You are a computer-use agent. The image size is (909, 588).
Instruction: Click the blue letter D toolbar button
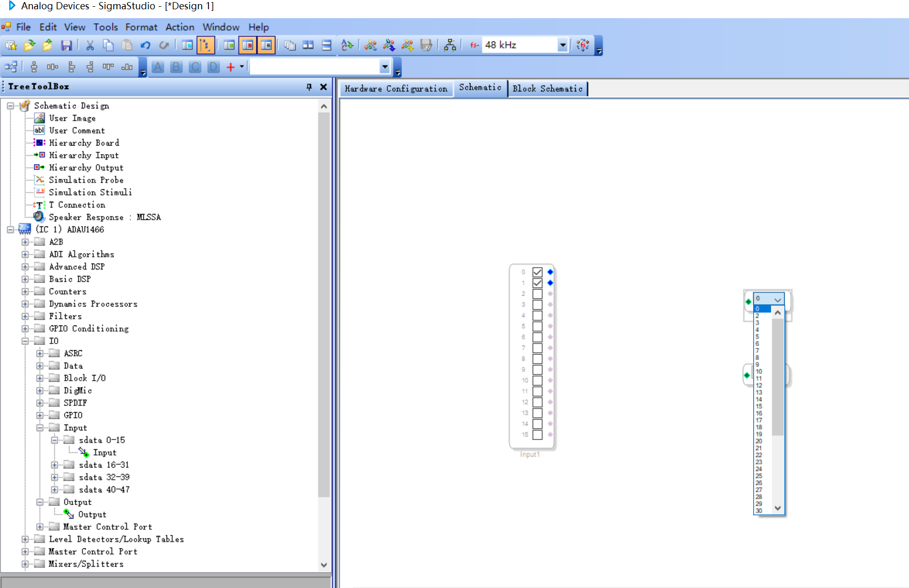(214, 67)
